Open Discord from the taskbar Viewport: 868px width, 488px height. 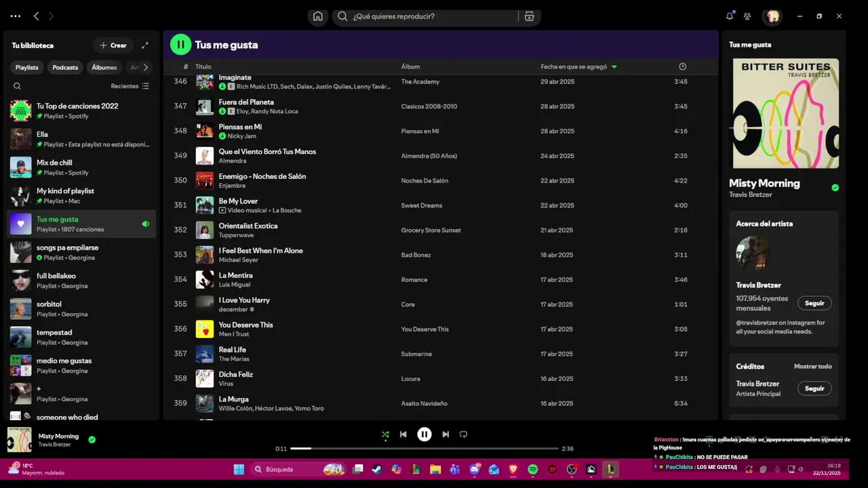(x=474, y=469)
